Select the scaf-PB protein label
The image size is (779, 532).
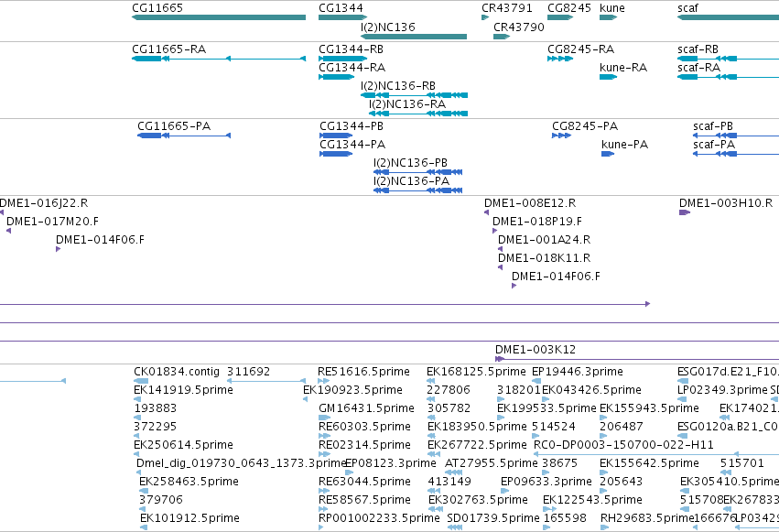click(713, 126)
